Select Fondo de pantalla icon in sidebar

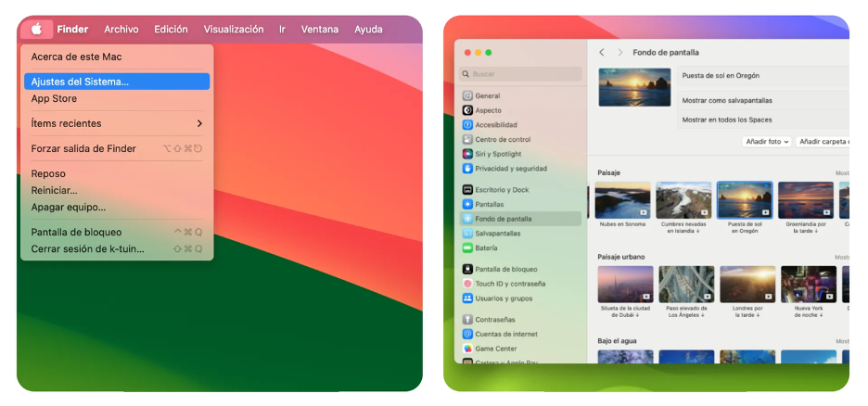pos(467,219)
